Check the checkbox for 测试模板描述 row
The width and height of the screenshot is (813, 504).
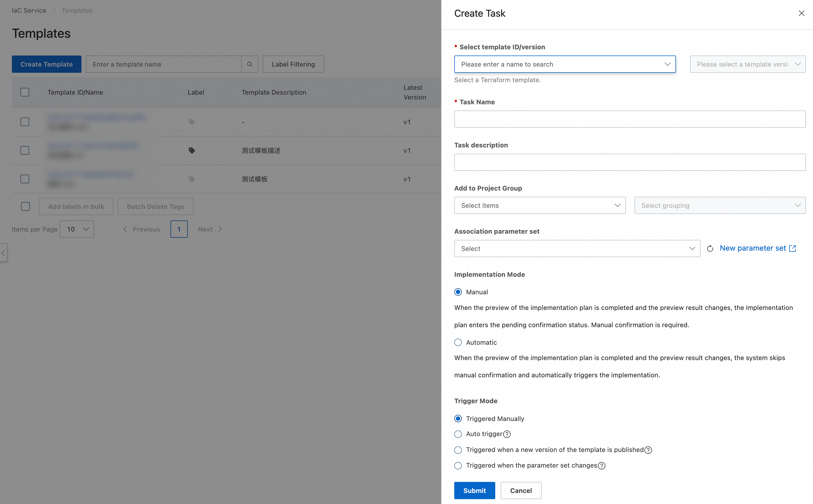pos(25,150)
